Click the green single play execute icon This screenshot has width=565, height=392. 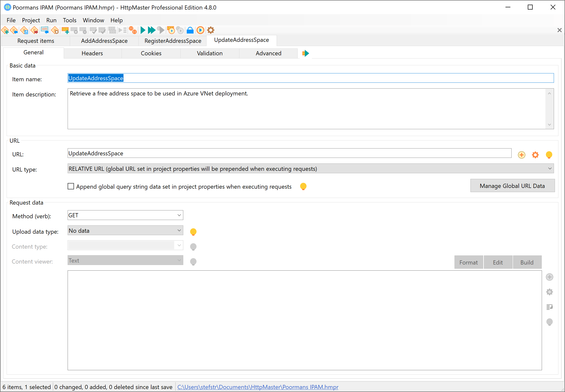pyautogui.click(x=143, y=30)
